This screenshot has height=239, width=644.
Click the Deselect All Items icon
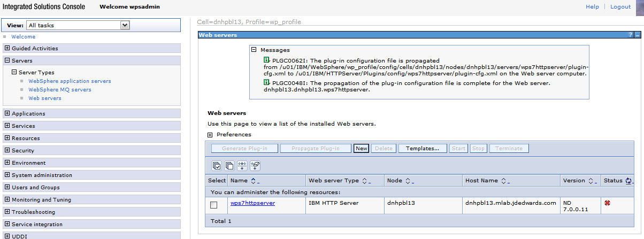[229, 166]
